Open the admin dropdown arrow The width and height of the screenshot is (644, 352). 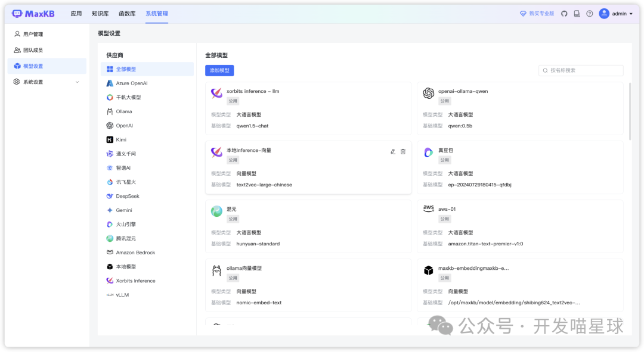click(631, 14)
